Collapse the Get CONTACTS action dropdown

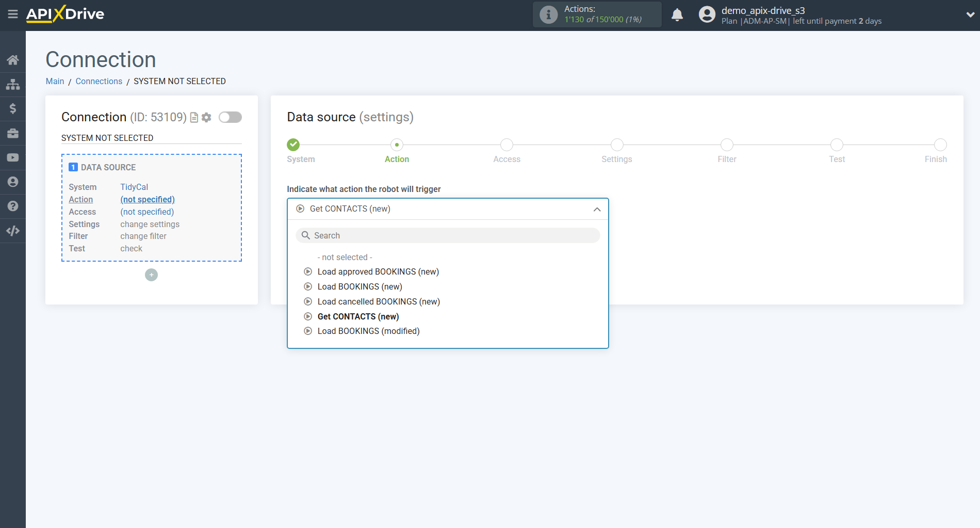(x=597, y=209)
